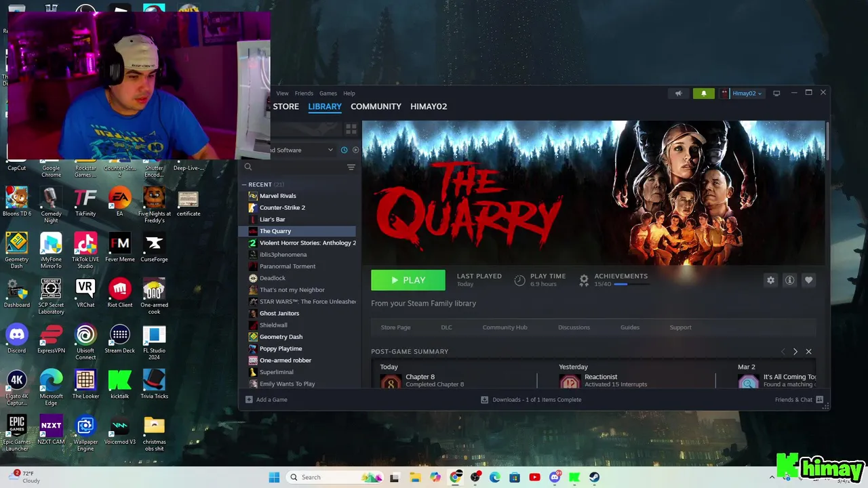Screen dimensions: 868x488
Task: Open The Quarry Discussions link
Action: coord(574,327)
